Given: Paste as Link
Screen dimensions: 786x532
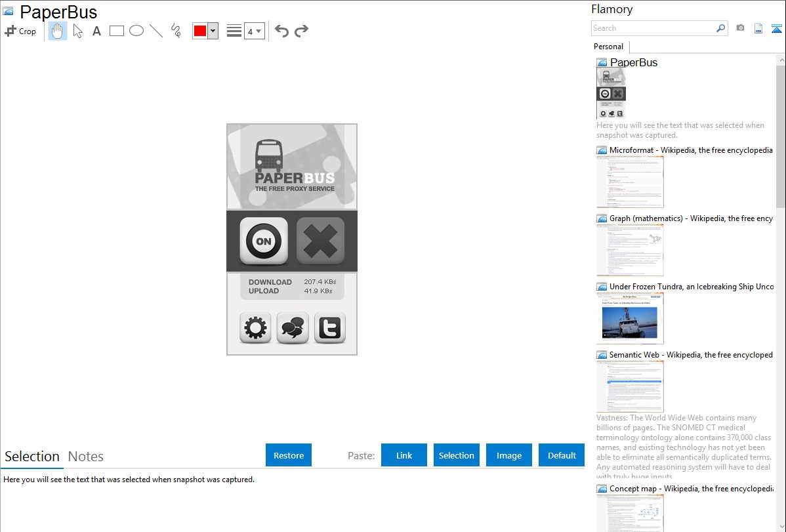Looking at the screenshot, I should pyautogui.click(x=404, y=455).
